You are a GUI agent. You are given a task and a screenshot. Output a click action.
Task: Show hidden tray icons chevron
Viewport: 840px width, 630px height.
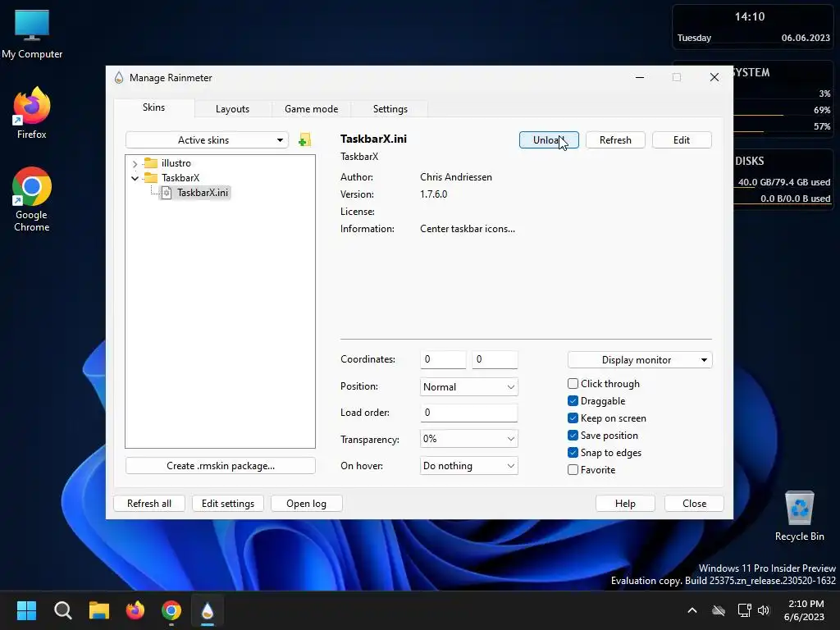tap(692, 610)
